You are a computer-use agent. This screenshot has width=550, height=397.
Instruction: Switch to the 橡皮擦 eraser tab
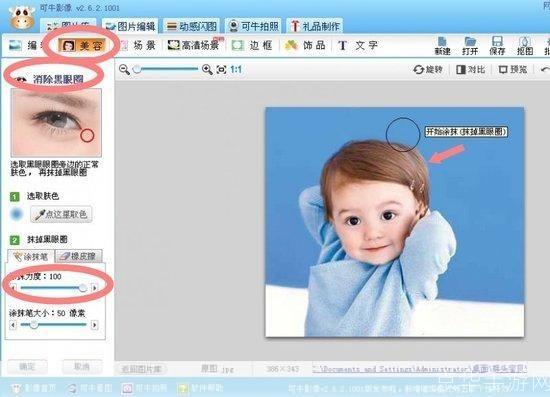79,256
